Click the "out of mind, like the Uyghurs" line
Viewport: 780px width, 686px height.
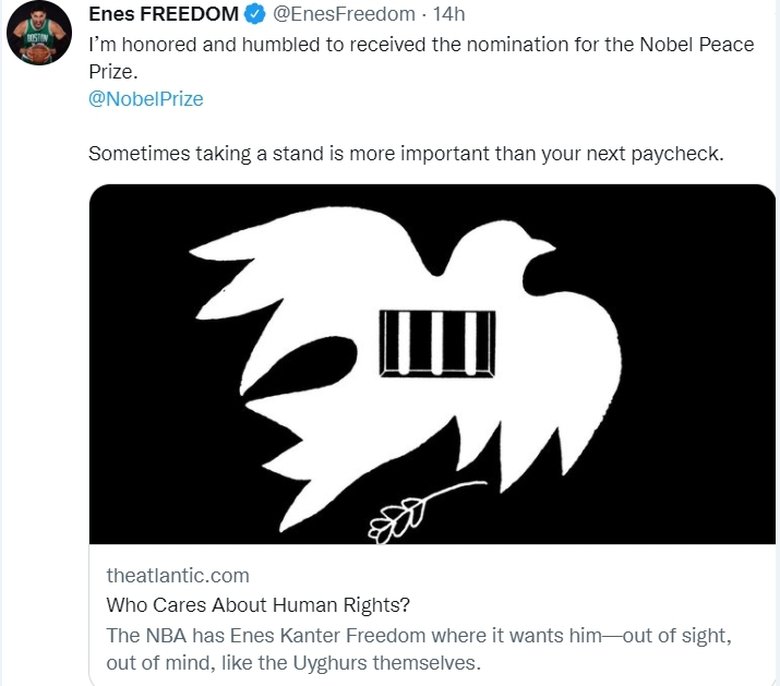coord(283,662)
